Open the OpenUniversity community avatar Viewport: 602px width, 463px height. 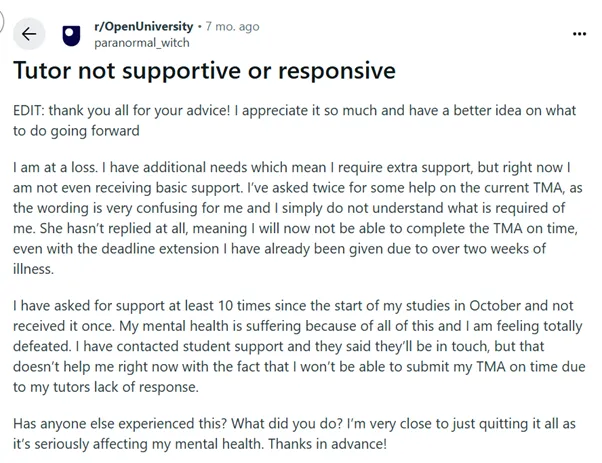(70, 34)
